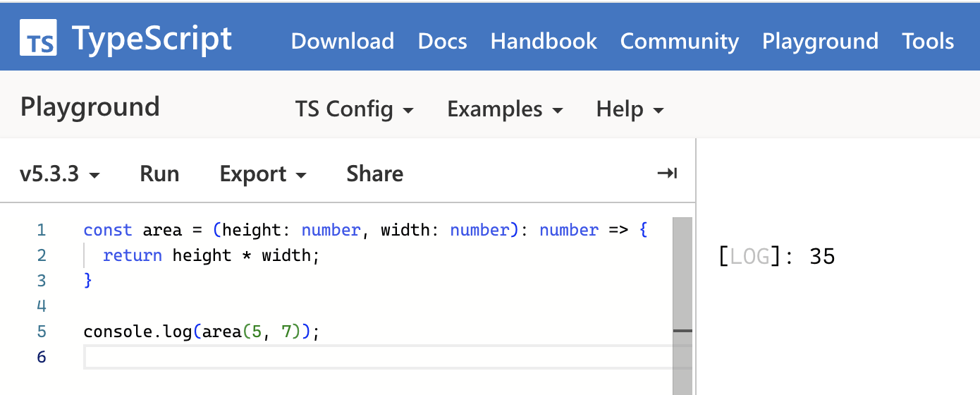The height and width of the screenshot is (395, 980).
Task: Click the 'Playground' page heading
Action: tap(90, 107)
